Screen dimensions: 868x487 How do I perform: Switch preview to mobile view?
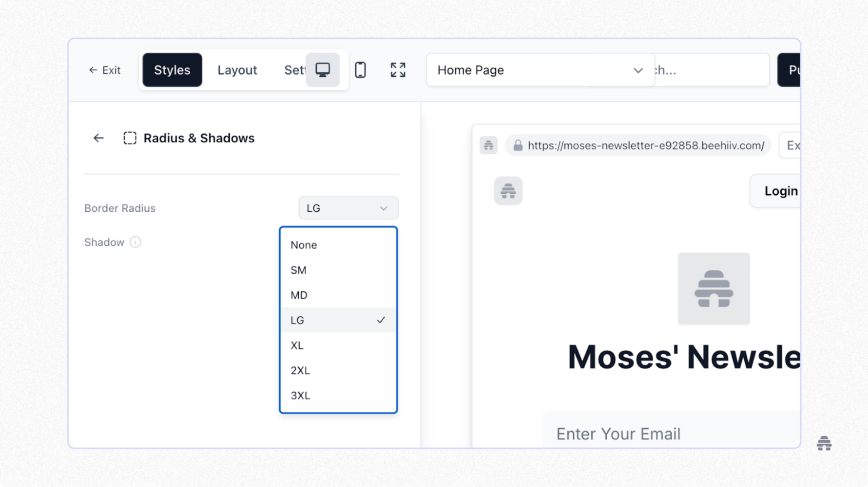[360, 70]
